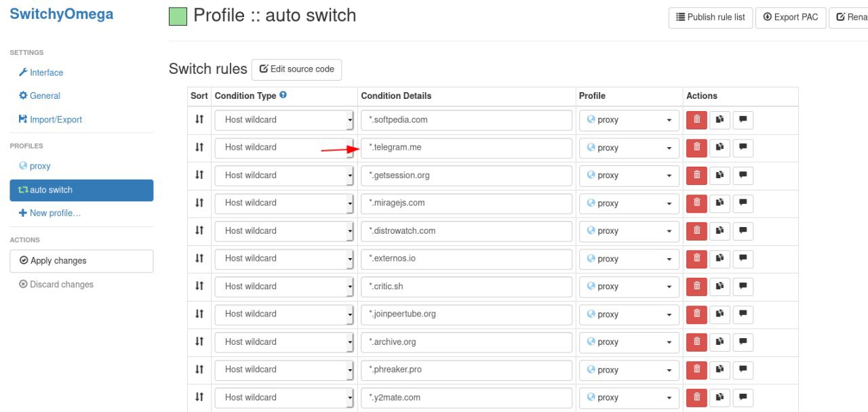Delete the *.y2mate.com rule
The height and width of the screenshot is (412, 868).
click(x=696, y=398)
